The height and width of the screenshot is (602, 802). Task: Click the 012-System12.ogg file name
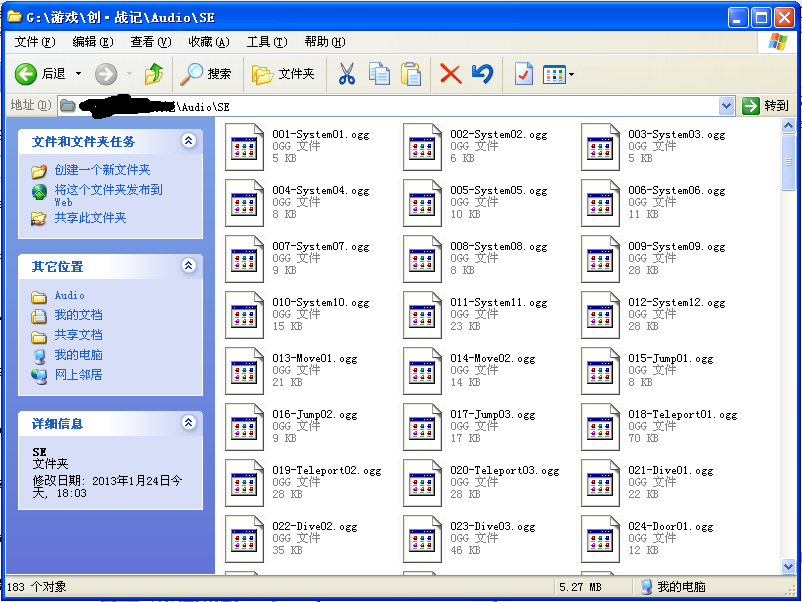tap(677, 303)
